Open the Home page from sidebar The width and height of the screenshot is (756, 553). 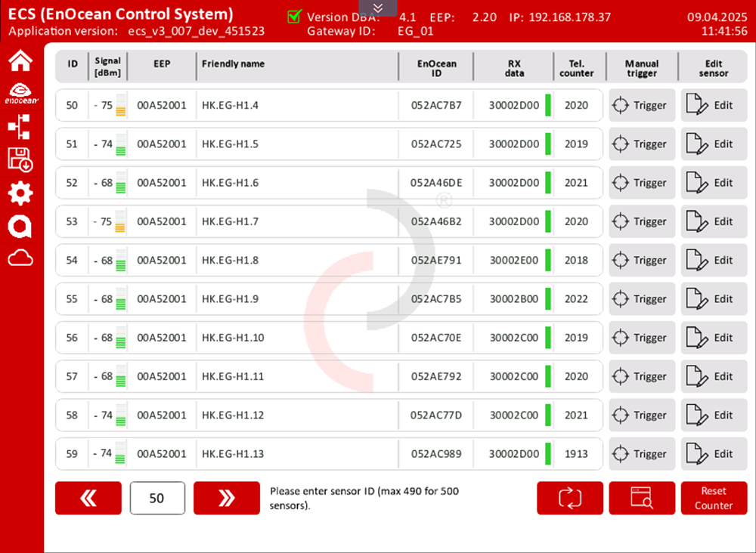(20, 60)
